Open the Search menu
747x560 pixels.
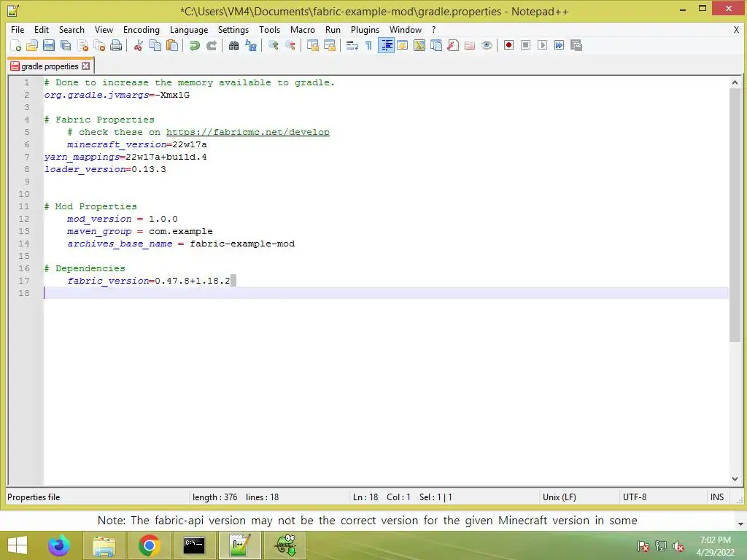71,29
